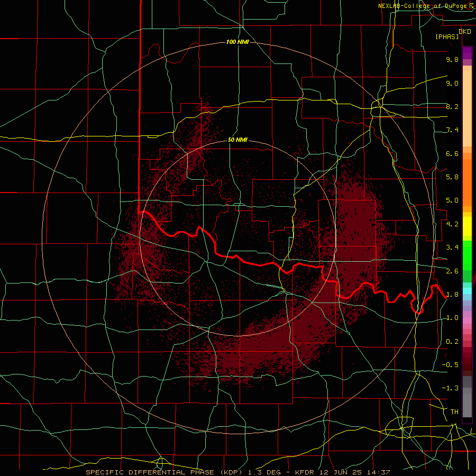476x476 pixels.
Task: Click the 5.0 value on the color scale
Action: 452,200
